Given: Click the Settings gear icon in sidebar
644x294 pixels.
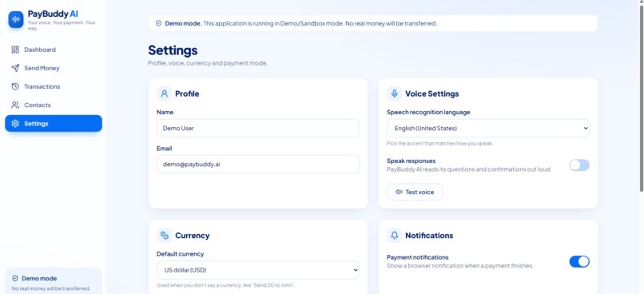Looking at the screenshot, I should click(15, 124).
